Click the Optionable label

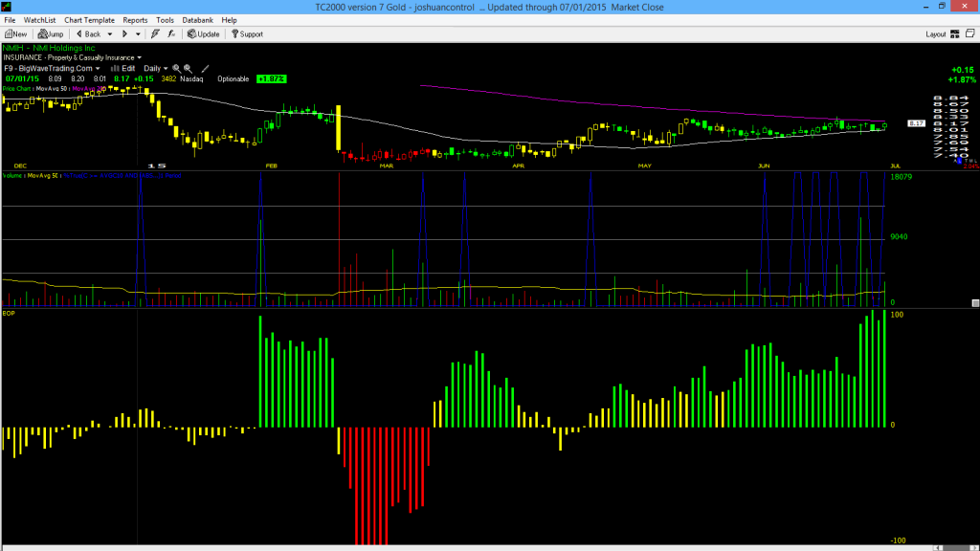[x=234, y=78]
